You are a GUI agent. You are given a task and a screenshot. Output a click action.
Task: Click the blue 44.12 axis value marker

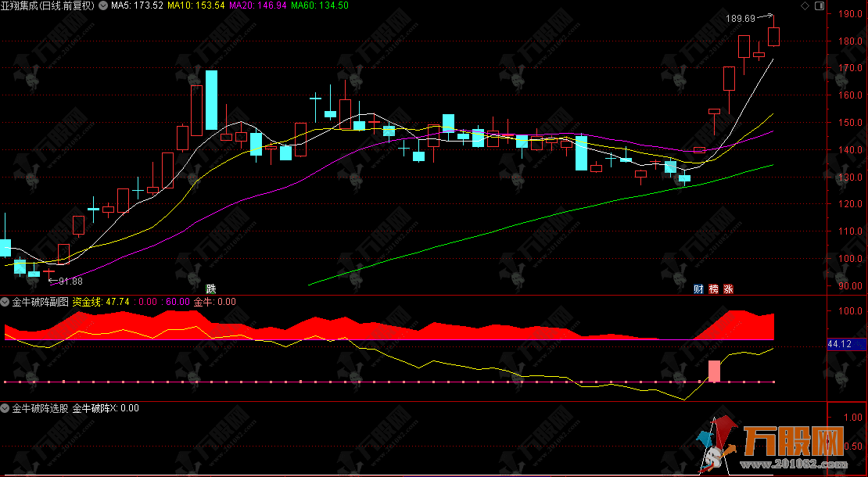pyautogui.click(x=847, y=344)
